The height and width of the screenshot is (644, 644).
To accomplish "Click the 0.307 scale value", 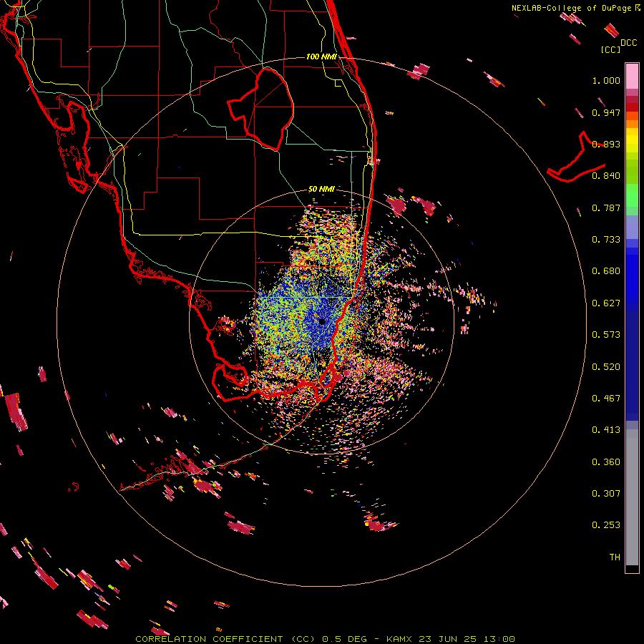I will (x=606, y=494).
